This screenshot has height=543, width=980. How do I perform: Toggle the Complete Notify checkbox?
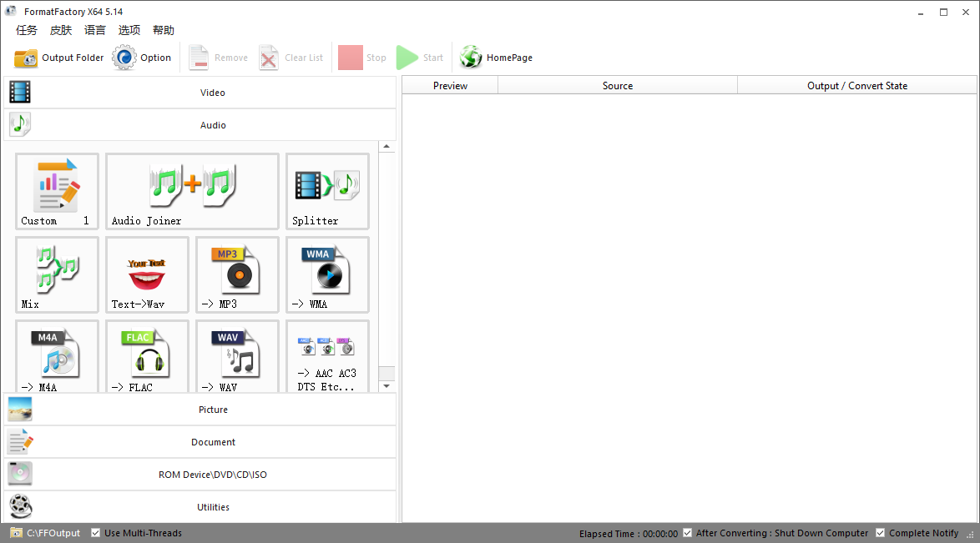point(880,533)
